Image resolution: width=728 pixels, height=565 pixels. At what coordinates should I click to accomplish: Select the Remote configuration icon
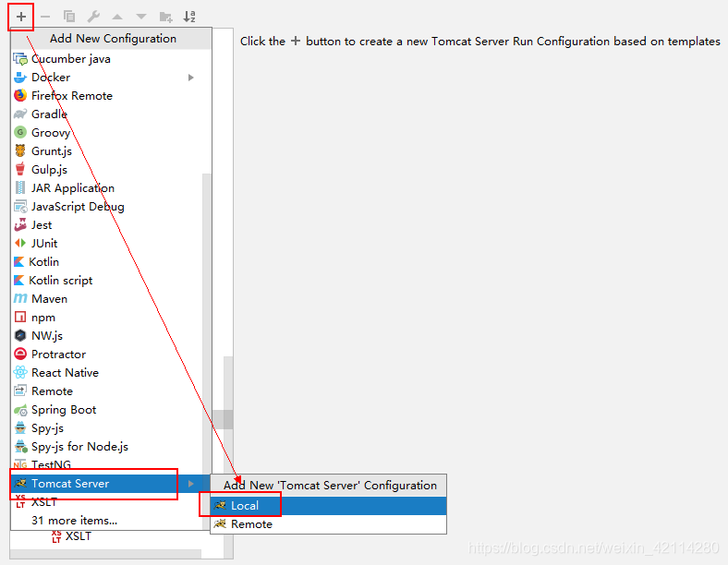pyautogui.click(x=20, y=391)
